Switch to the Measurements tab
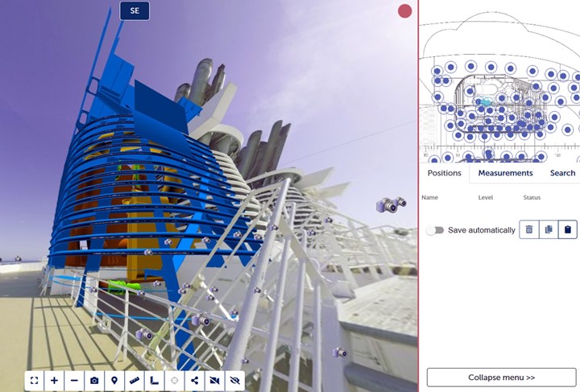Screen dimensions: 580x392 point(505,173)
